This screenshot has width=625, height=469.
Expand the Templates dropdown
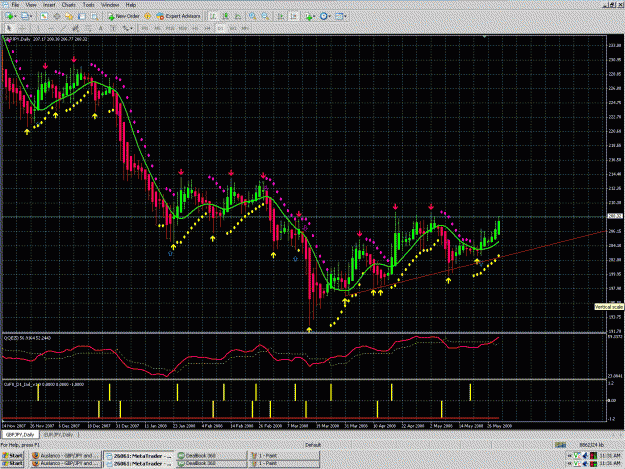(x=345, y=16)
